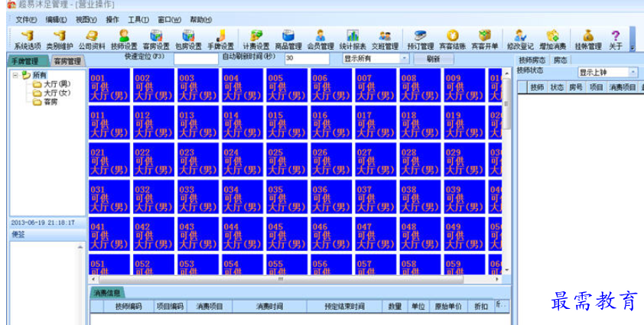Click the 项目编码 column header
644x325 pixels.
coord(171,307)
